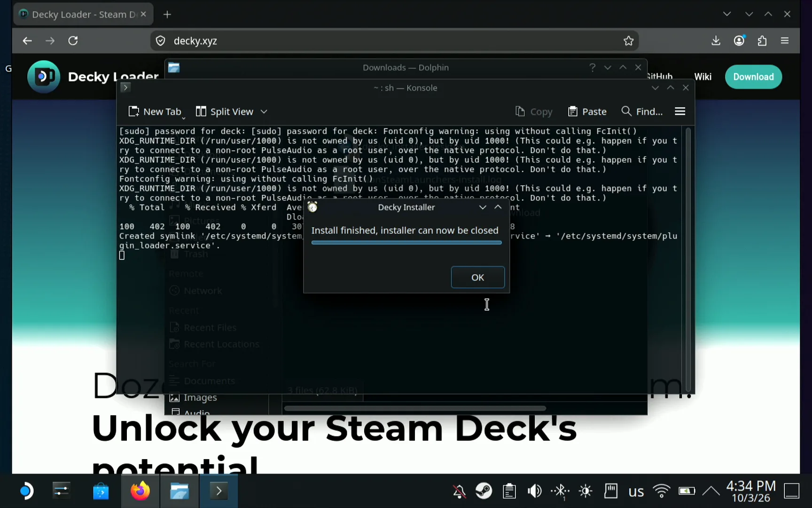Open a new Firefox tab with plus
The width and height of the screenshot is (812, 508).
point(167,15)
